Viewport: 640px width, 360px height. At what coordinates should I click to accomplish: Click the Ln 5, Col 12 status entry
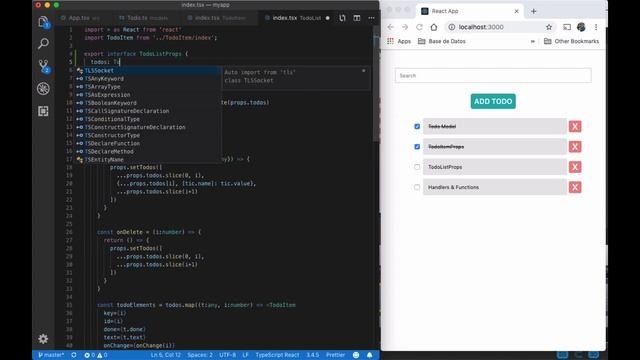(x=166, y=355)
